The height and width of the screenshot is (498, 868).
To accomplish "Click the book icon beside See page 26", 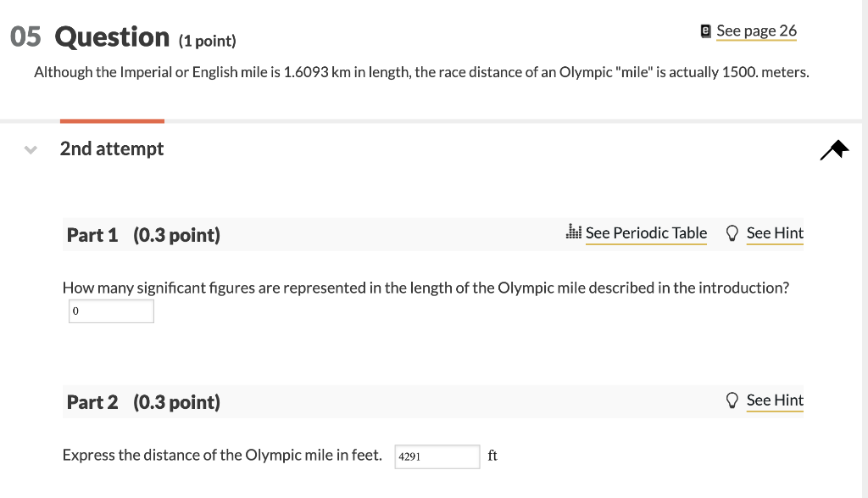I will tap(705, 31).
